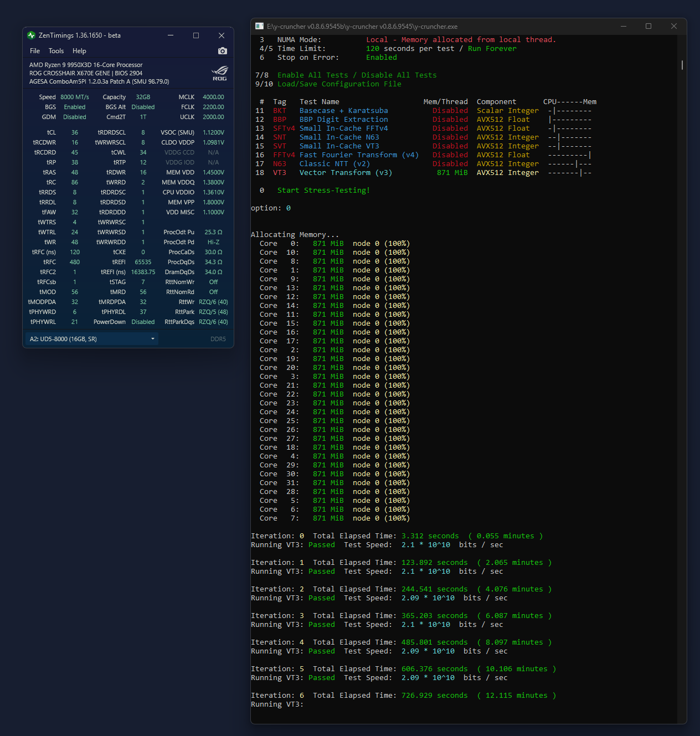
Task: Click the y-cruncher window title bar path
Action: click(x=362, y=27)
